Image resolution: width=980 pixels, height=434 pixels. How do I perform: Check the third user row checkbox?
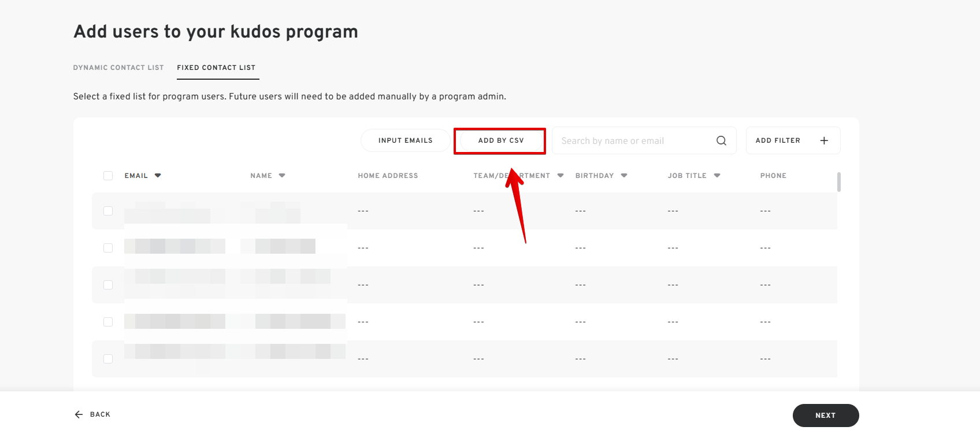(108, 285)
